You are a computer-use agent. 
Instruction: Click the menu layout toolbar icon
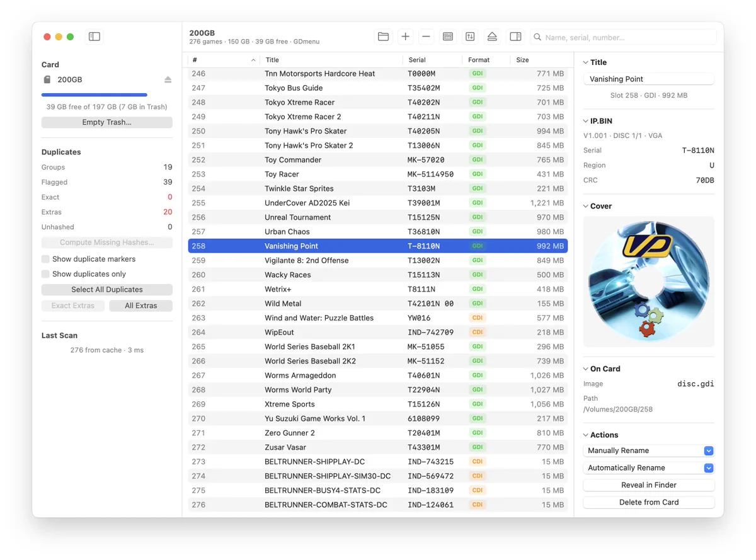tap(448, 37)
